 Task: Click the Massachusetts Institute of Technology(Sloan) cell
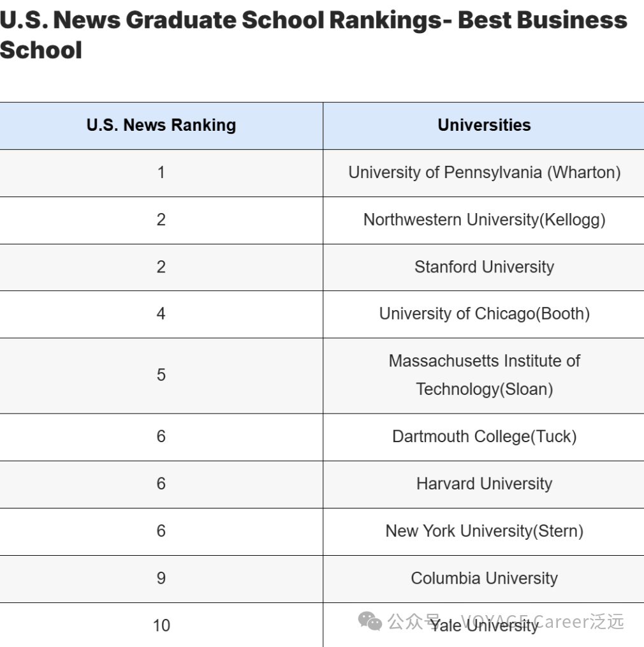(484, 375)
